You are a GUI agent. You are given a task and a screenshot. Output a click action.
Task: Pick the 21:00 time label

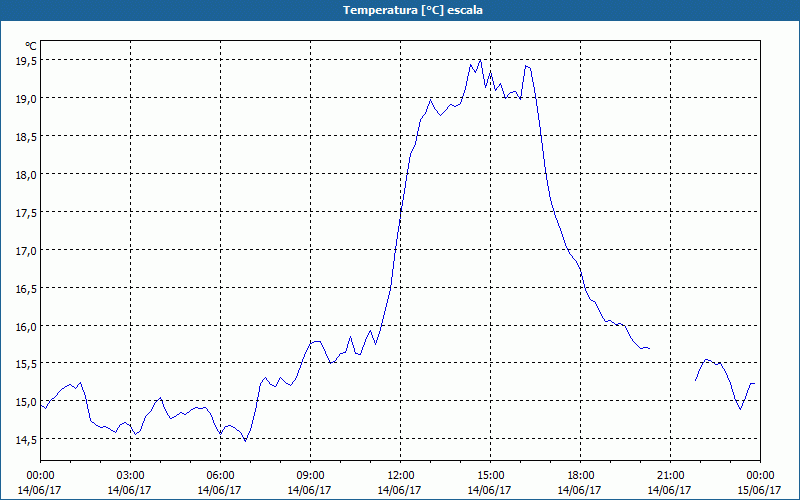click(x=670, y=476)
